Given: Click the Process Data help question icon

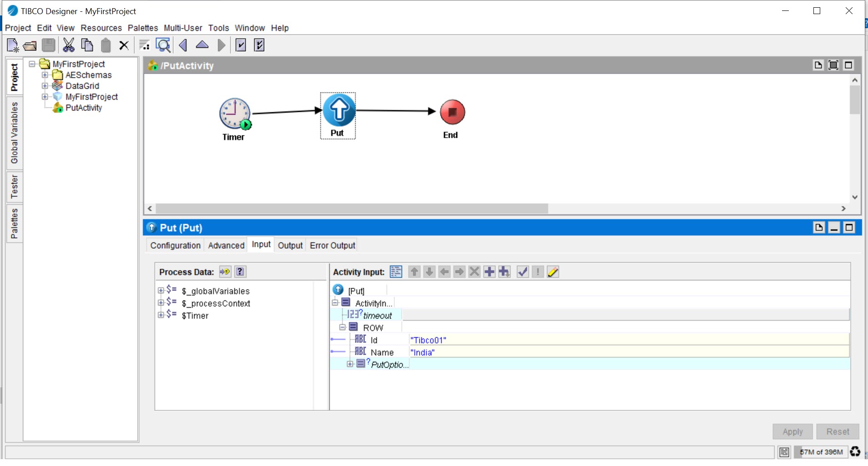Looking at the screenshot, I should pos(240,272).
